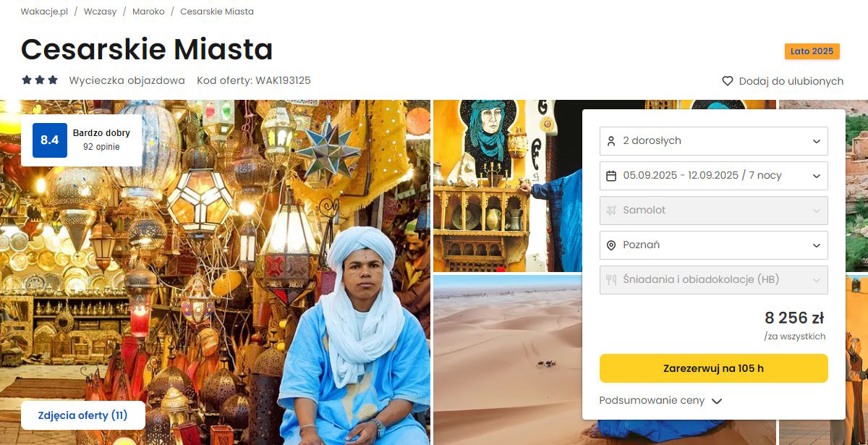Open Zdjęcia oferty (11) gallery button
The image size is (868, 445).
pyautogui.click(x=83, y=415)
